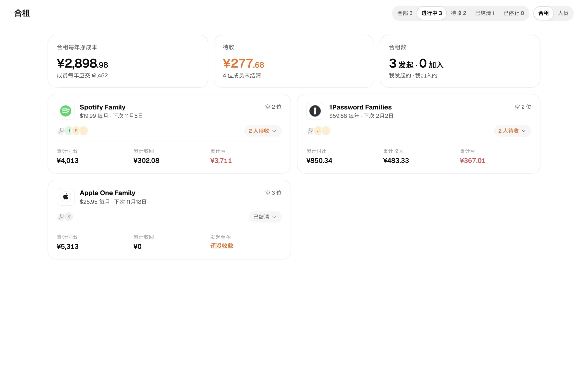Click the 还没收款 status text
Viewport: 588px width, 382px height.
click(x=222, y=246)
